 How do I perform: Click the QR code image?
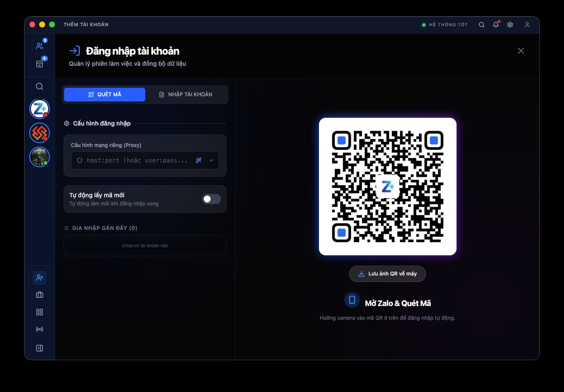[387, 186]
